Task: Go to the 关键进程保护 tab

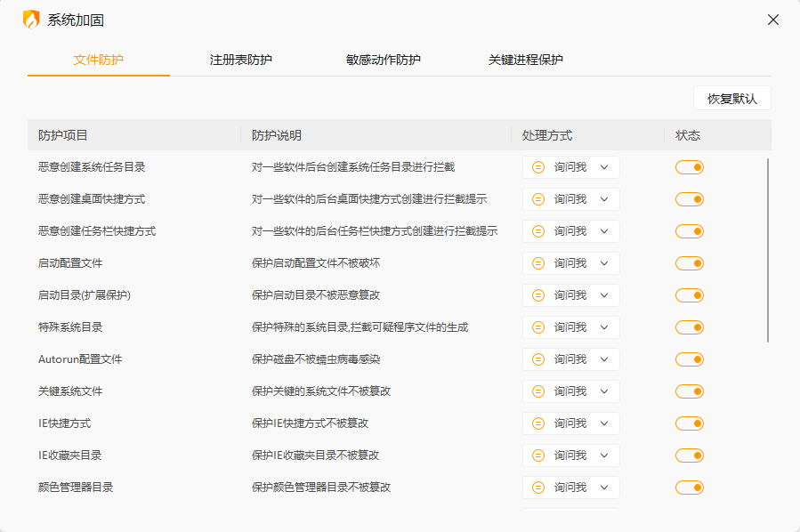Action: [526, 60]
